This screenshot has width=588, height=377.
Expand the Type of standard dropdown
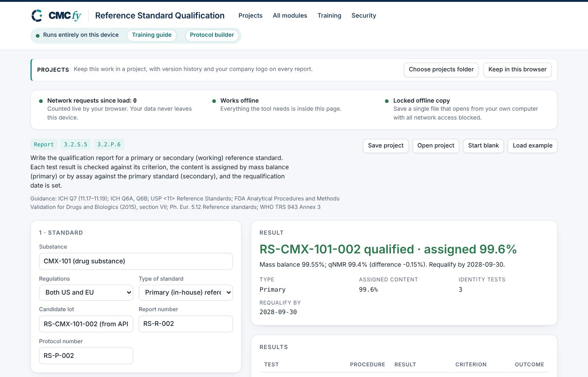click(x=186, y=292)
